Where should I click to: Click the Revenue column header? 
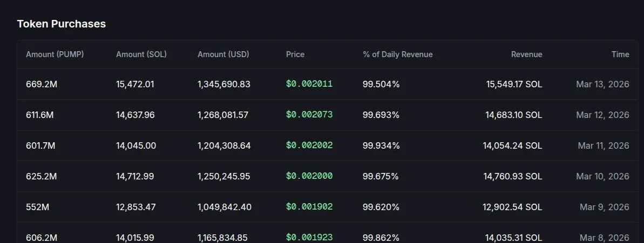click(x=526, y=54)
